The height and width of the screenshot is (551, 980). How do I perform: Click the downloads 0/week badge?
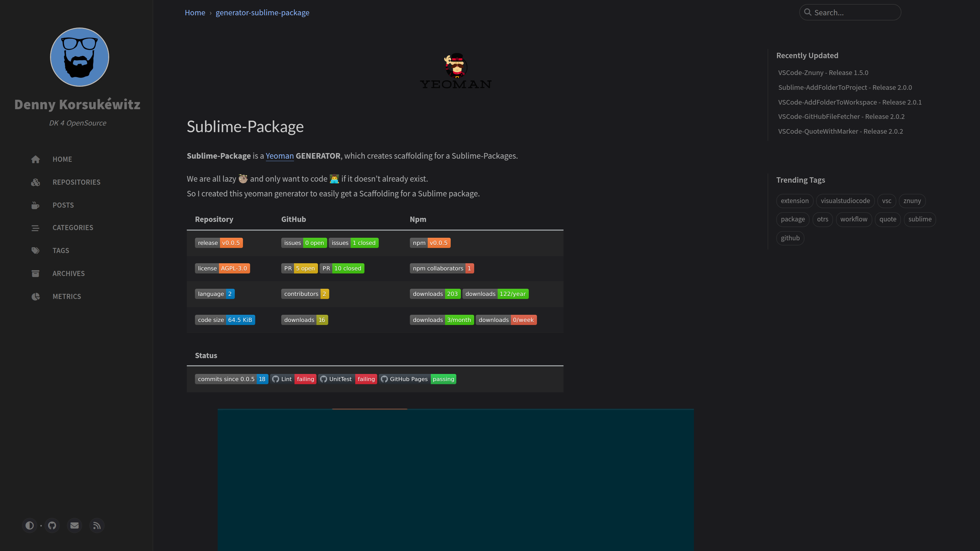point(506,320)
